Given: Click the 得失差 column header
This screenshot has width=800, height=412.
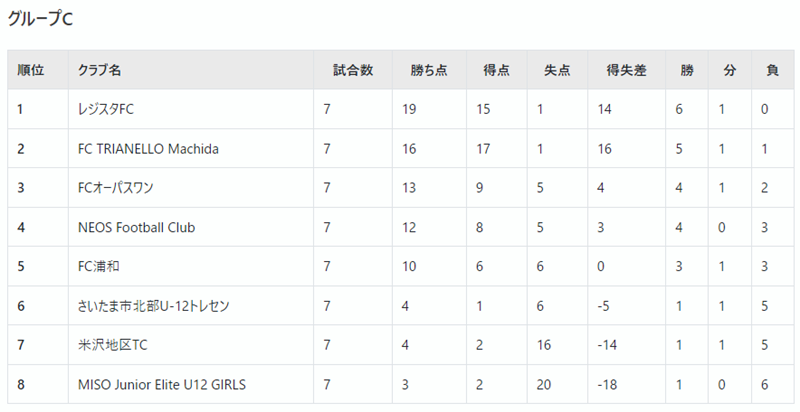Looking at the screenshot, I should coord(627,70).
